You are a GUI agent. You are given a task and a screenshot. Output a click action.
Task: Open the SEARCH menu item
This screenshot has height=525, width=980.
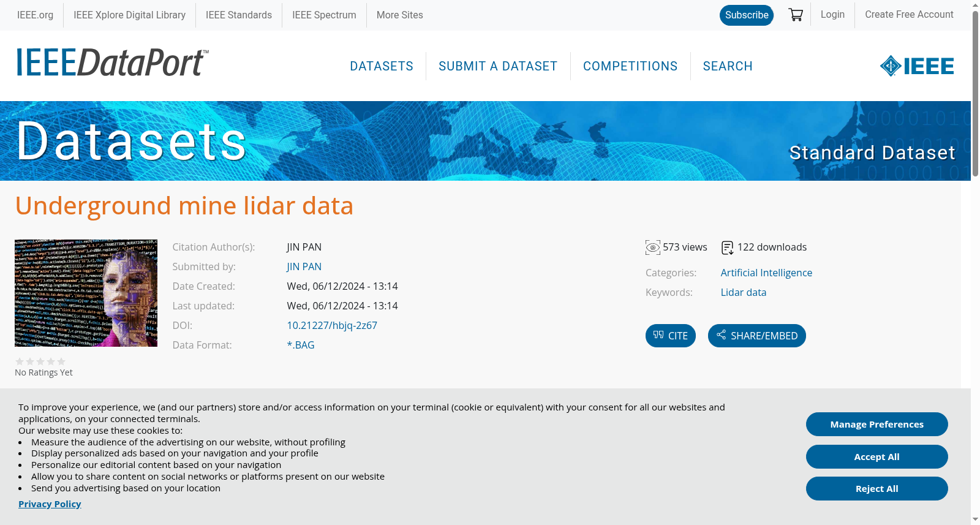pyautogui.click(x=728, y=66)
